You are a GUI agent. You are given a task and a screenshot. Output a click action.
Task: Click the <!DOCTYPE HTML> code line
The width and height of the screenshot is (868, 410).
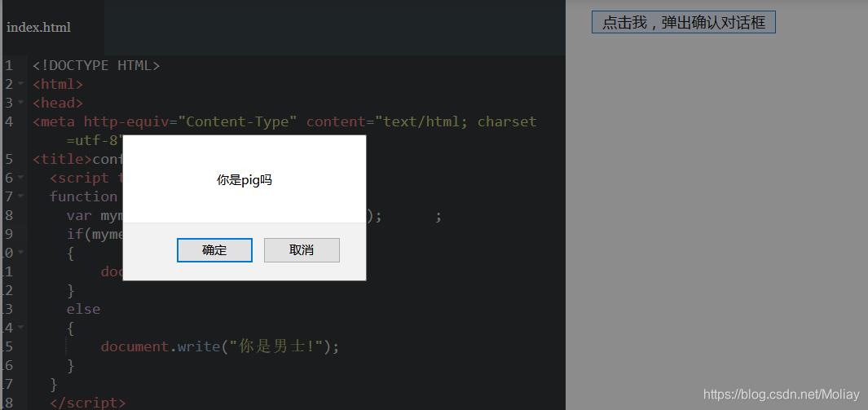tap(96, 65)
